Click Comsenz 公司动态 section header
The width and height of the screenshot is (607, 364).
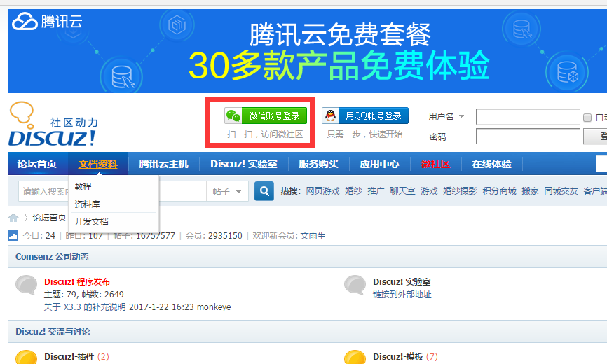coord(53,257)
